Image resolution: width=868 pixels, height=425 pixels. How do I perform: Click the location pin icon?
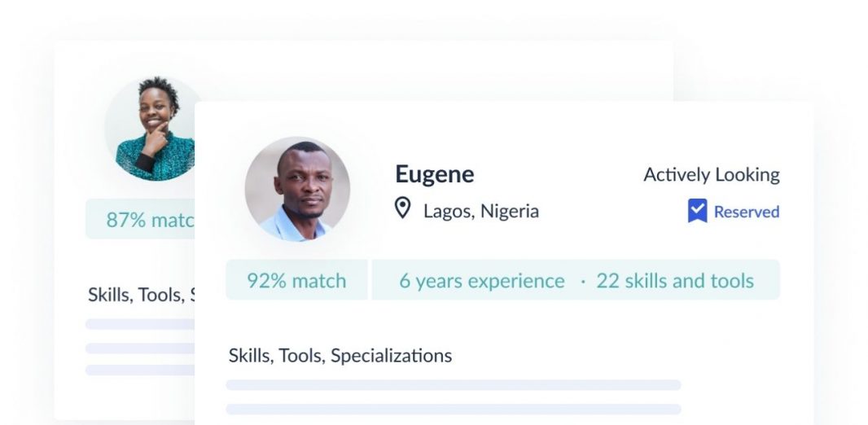click(402, 208)
